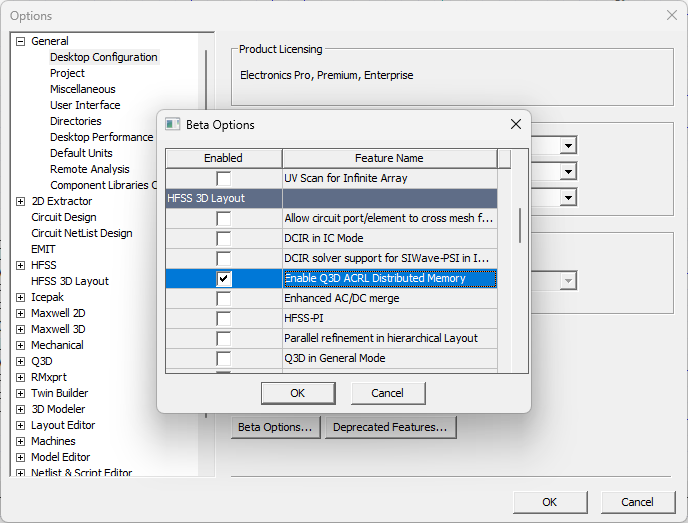Viewport: 688px width, 523px height.
Task: Click OK in Beta Options dialog
Action: tap(298, 393)
